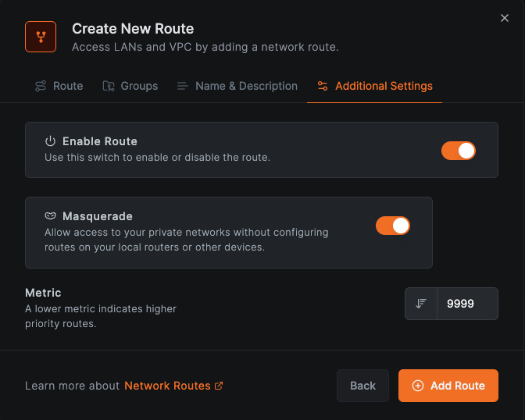
Task: Disable the Enable Route switch
Action: 459,151
